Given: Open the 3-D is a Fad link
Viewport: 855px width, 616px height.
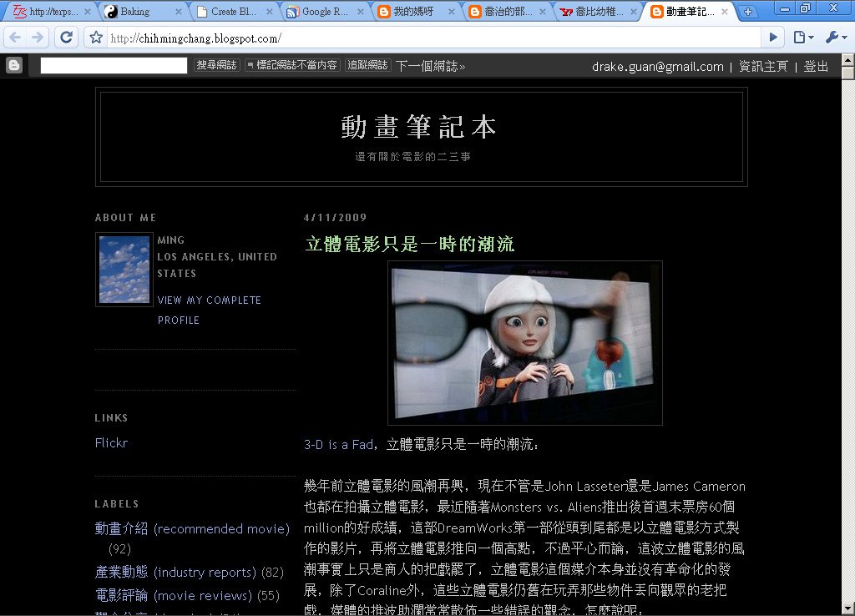Looking at the screenshot, I should [339, 445].
